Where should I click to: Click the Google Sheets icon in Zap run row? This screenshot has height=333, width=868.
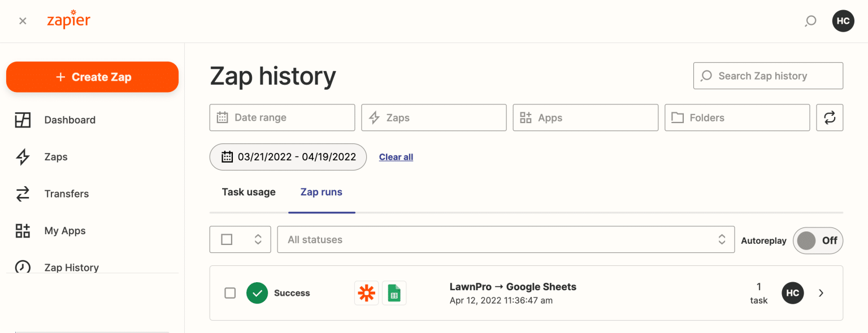pos(394,293)
